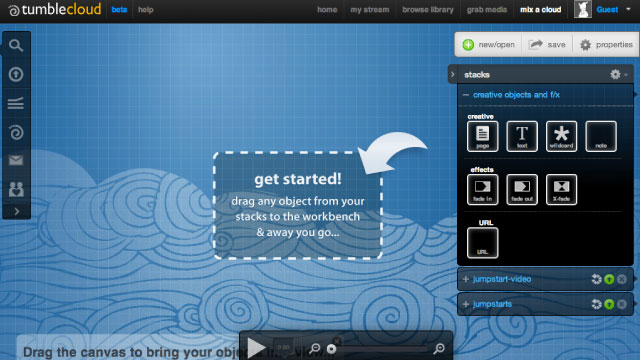Open the stream lines icon in left sidebar
This screenshot has height=360, width=640.
[16, 103]
